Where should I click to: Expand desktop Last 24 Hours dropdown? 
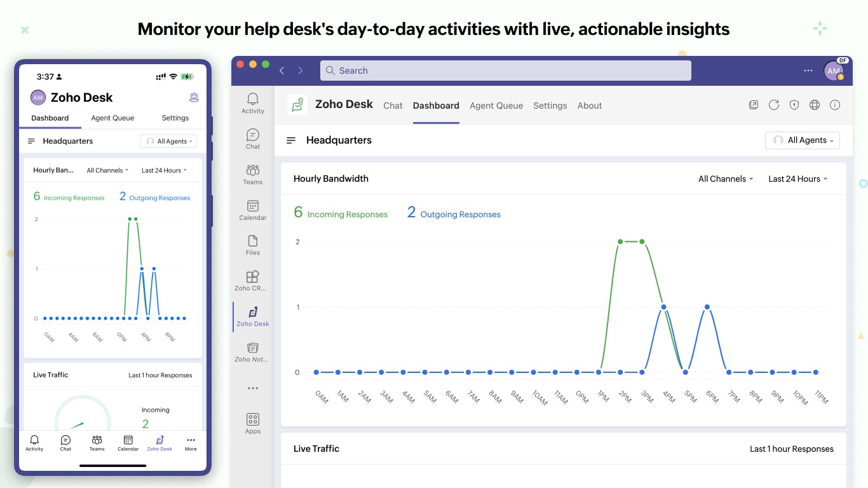point(798,179)
